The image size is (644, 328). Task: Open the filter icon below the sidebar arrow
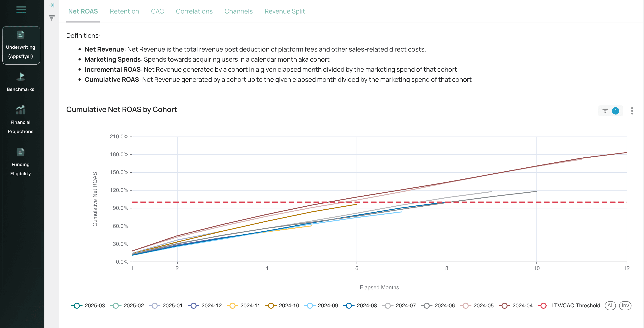click(51, 18)
